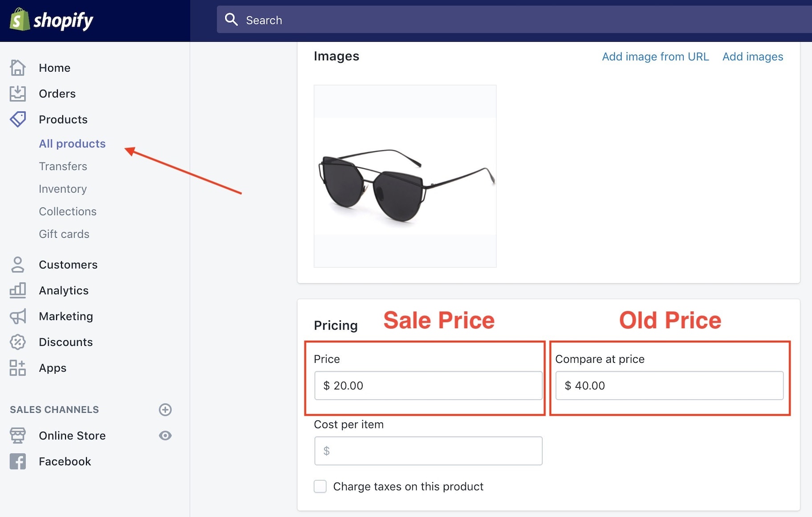
Task: Click Add image from URL link
Action: click(x=655, y=57)
